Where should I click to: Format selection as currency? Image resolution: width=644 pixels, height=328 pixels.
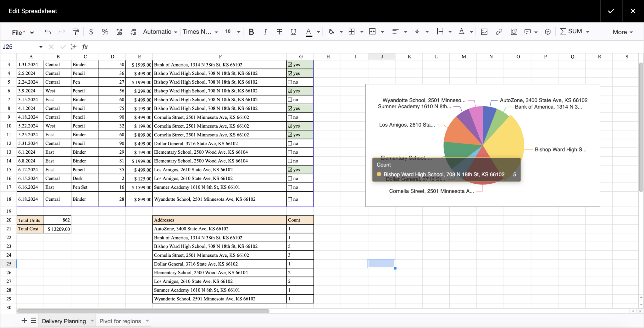[91, 31]
